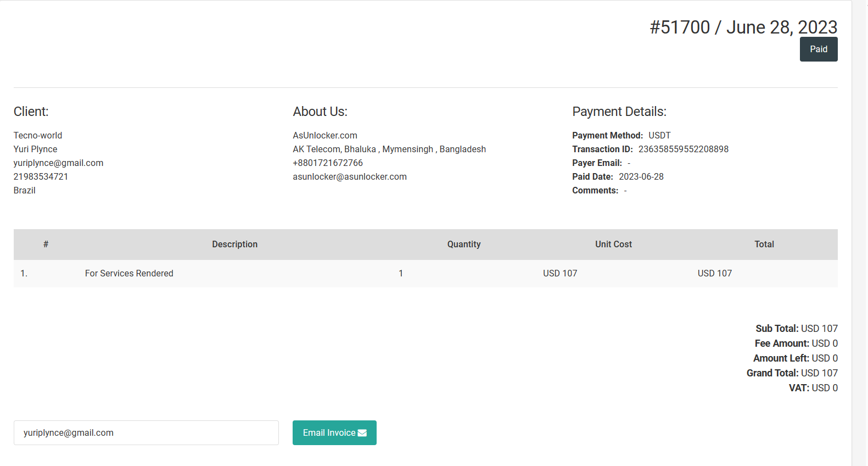Click the quantity cell showing 1
Image resolution: width=868 pixels, height=466 pixels.
click(401, 273)
